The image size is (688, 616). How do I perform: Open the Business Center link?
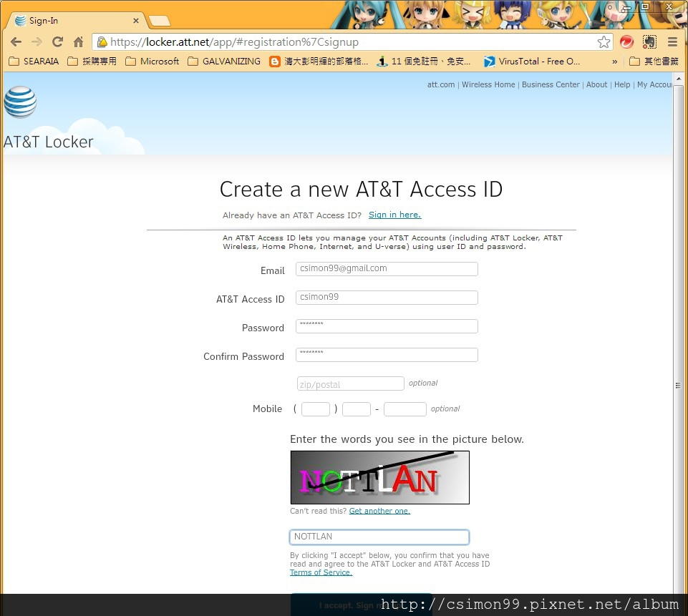coord(551,84)
